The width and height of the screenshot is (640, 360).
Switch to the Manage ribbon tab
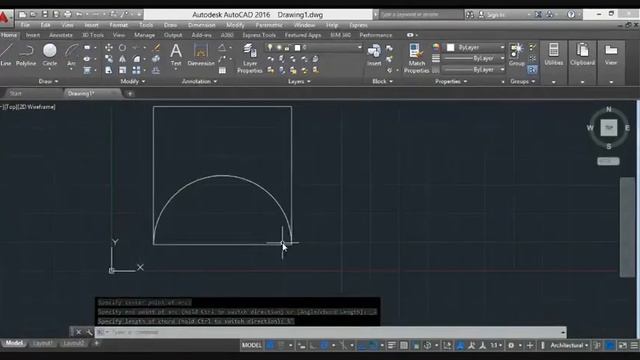pos(144,35)
